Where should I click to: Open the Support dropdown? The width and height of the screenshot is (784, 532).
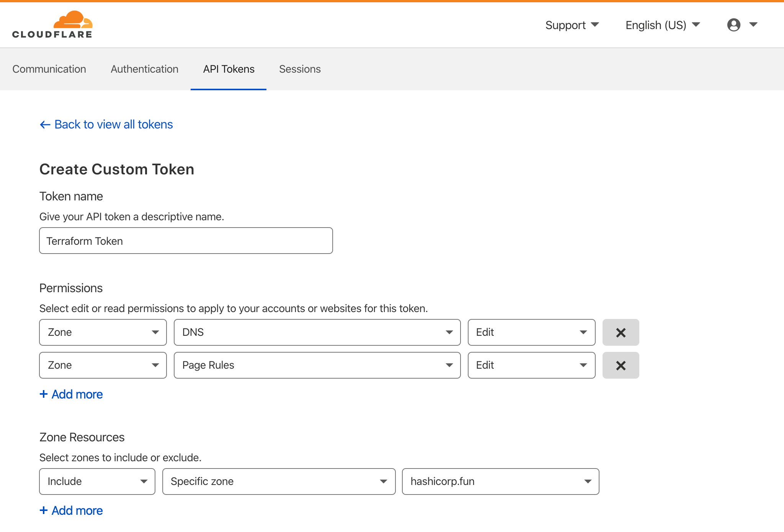[572, 25]
